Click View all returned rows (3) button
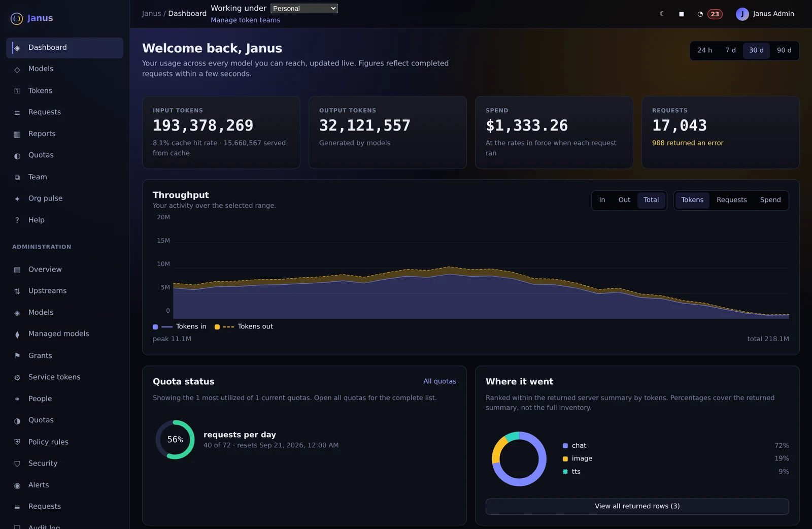 tap(637, 506)
